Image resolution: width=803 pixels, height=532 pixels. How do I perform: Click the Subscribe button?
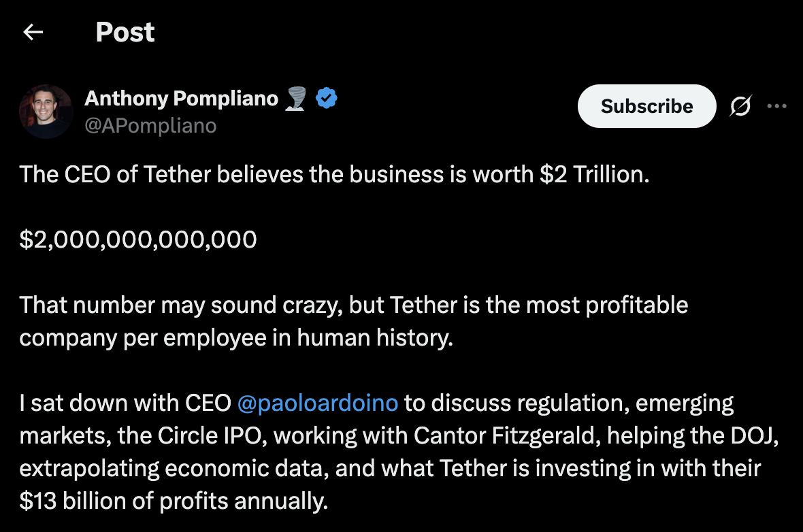tap(646, 106)
